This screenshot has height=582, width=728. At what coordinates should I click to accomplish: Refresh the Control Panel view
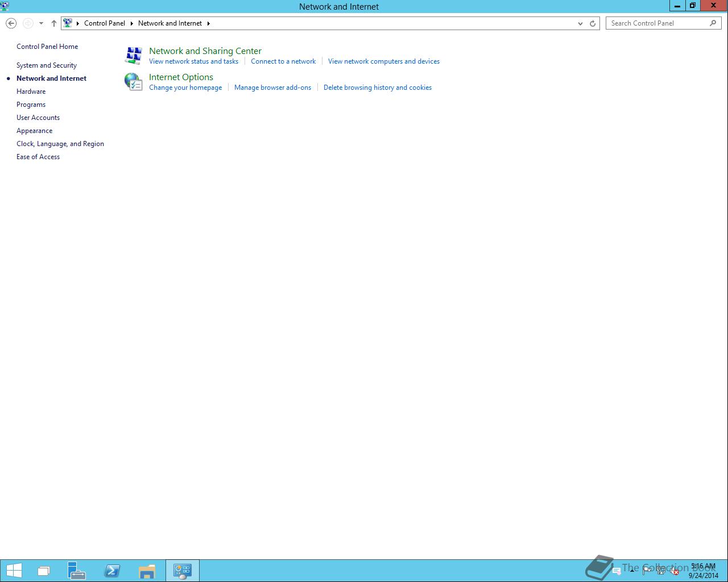pos(593,23)
